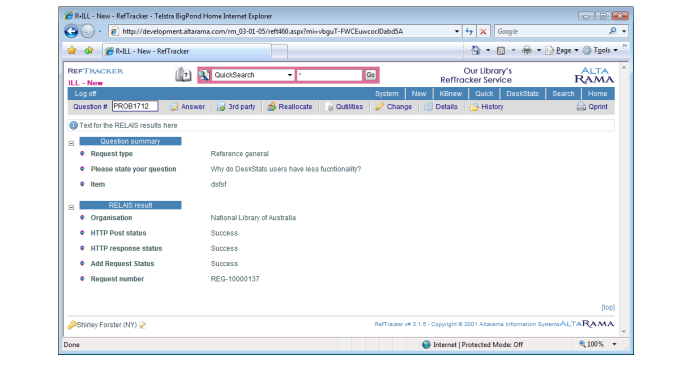Click the Change toolbar item
Screen dimensions: 680x368
[393, 107]
